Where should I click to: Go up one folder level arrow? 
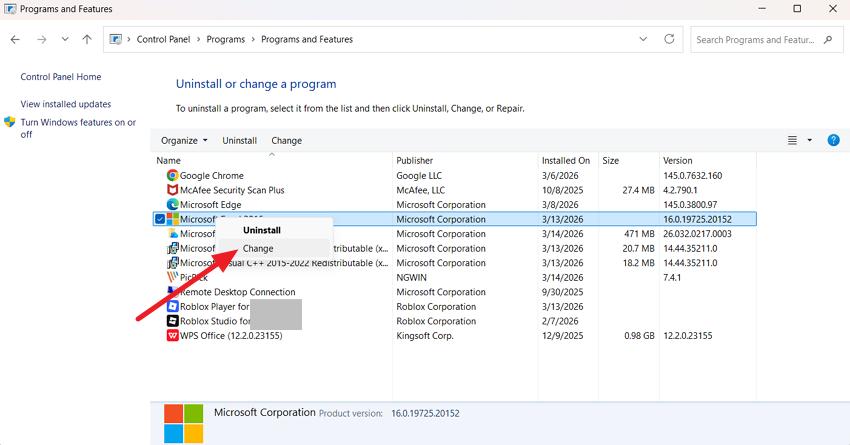click(x=87, y=40)
